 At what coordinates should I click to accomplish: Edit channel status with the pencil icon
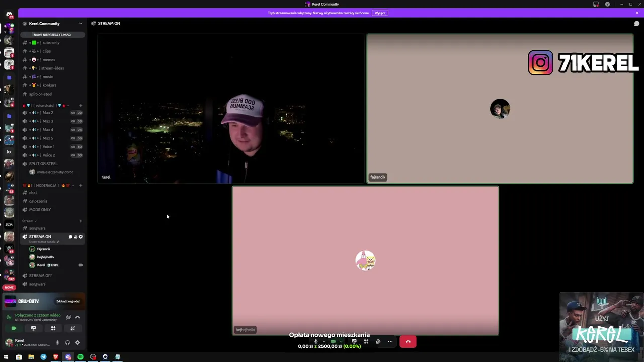[x=58, y=242]
